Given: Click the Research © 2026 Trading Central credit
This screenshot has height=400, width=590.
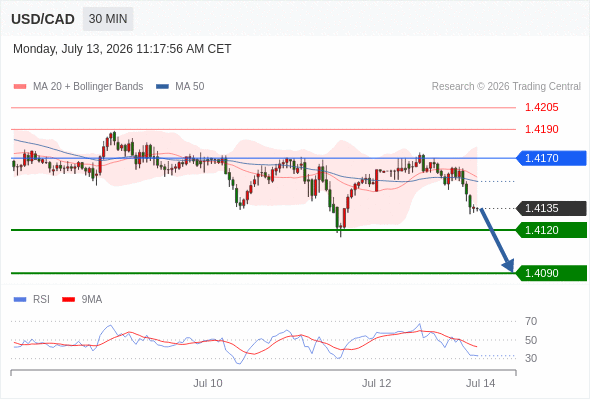Looking at the screenshot, I should 506,87.
